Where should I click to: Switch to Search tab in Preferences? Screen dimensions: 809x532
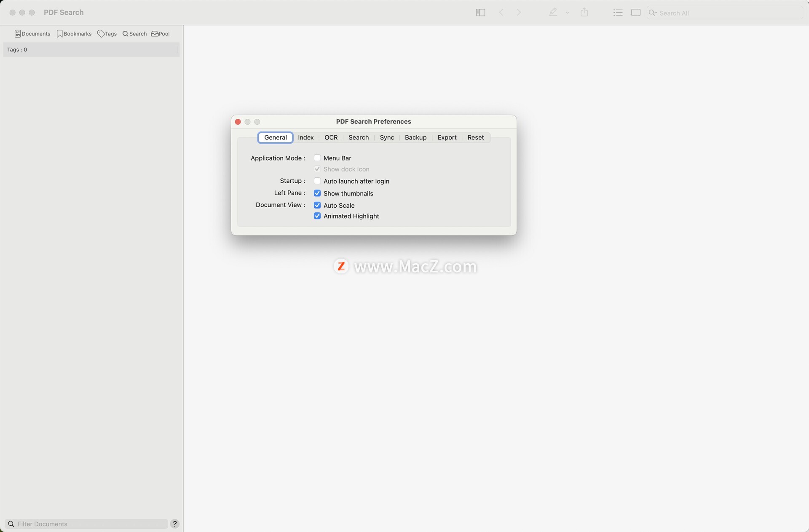tap(359, 137)
